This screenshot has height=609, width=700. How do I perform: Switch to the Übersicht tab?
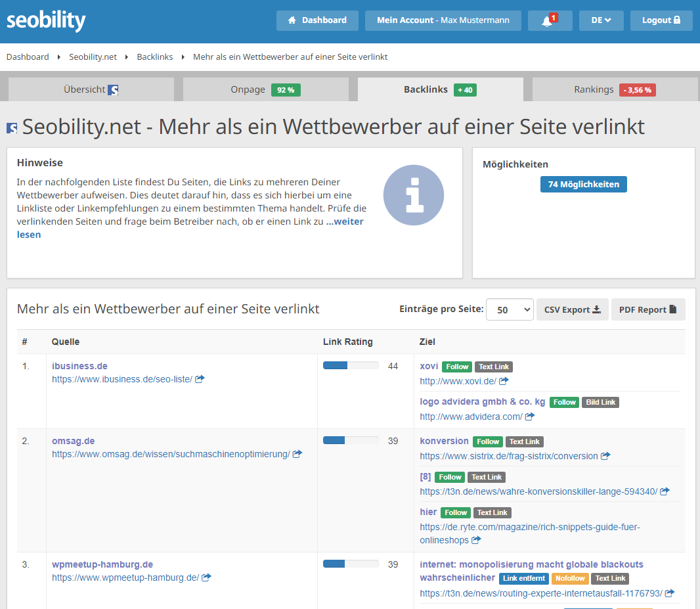[91, 89]
